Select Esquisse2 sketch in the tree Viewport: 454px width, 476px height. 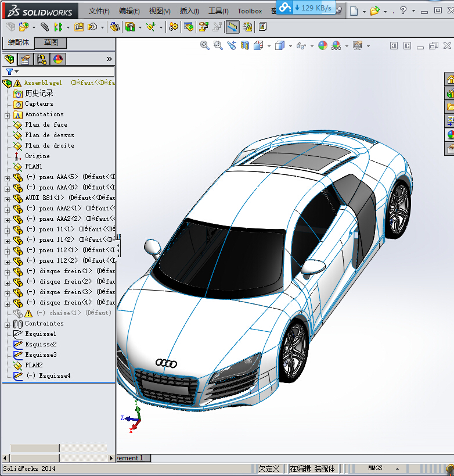(41, 344)
